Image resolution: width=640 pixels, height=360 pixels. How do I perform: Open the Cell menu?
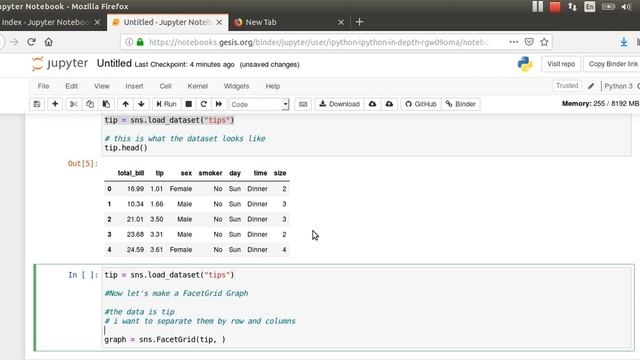click(165, 86)
